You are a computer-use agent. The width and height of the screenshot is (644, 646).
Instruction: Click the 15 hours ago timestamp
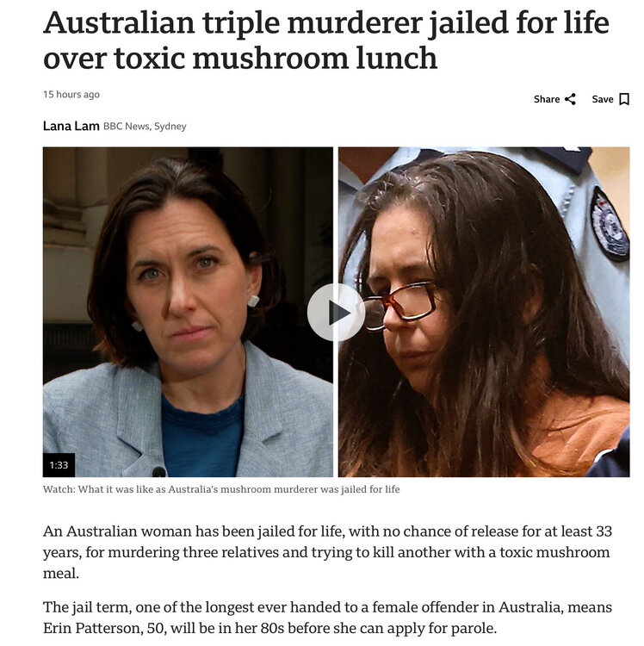71,95
